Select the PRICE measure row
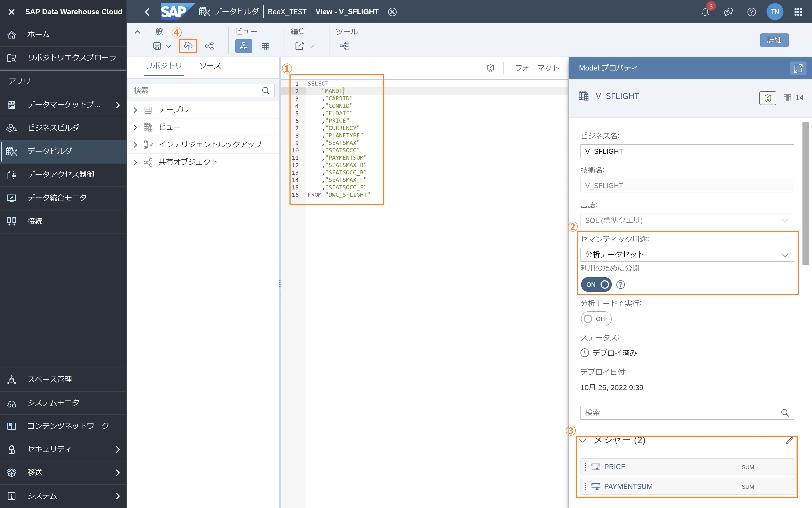 point(687,467)
